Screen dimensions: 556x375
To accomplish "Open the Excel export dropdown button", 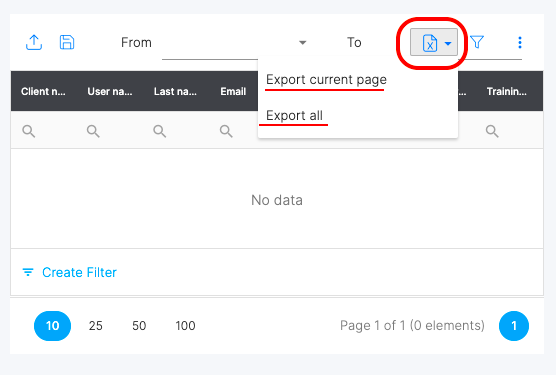I will [434, 43].
